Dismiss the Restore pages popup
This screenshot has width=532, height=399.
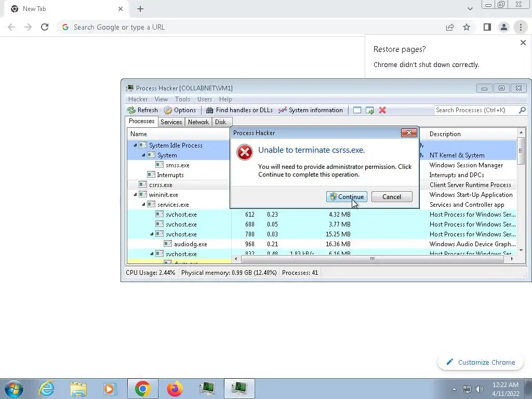tap(523, 43)
